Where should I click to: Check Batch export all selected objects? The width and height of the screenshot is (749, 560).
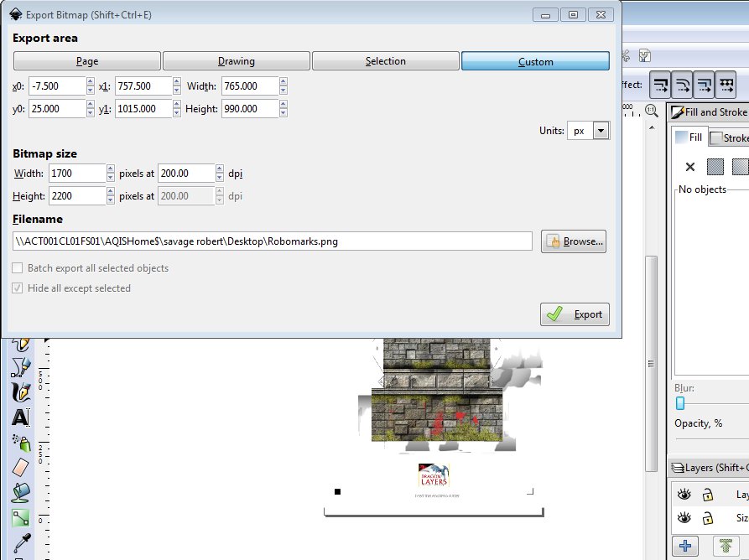(x=18, y=268)
